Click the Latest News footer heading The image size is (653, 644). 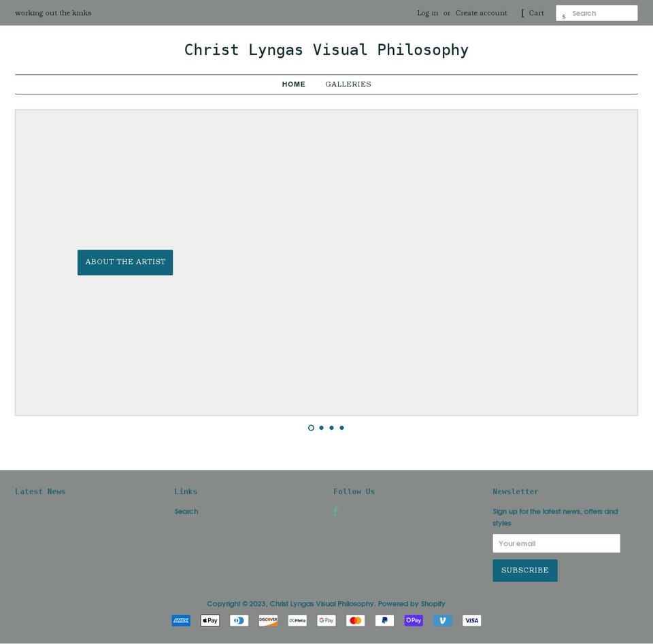(x=40, y=492)
